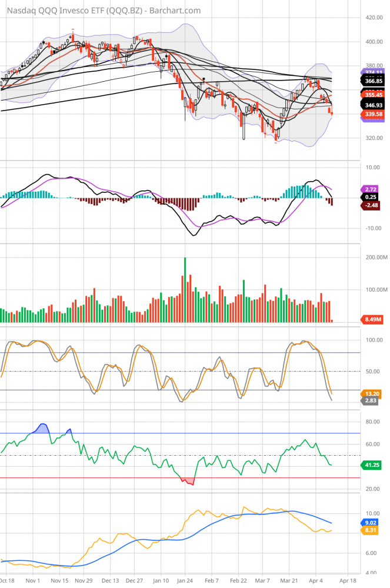Click the tallest green volume bar
Viewport: 390px width, 588px height.
pos(185,290)
